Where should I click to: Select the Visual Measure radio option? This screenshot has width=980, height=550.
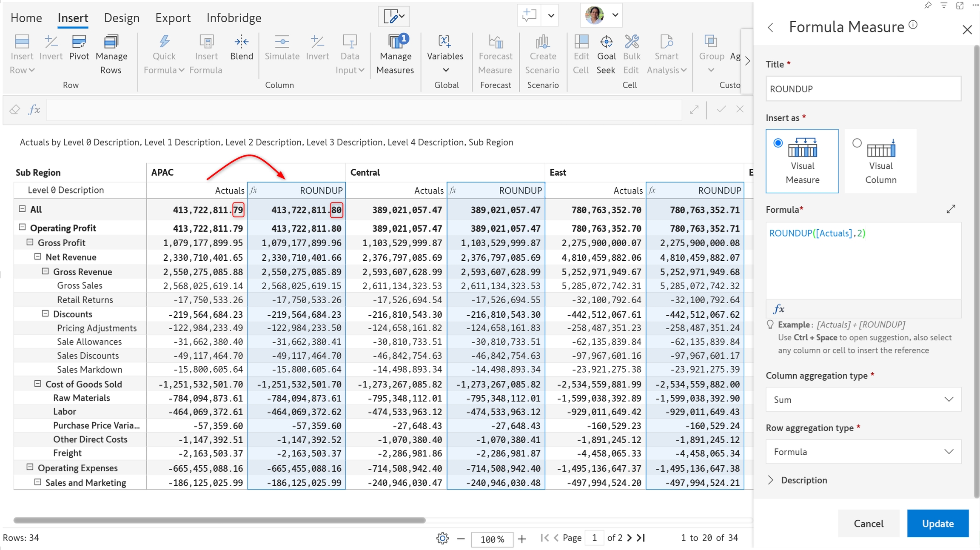click(778, 143)
